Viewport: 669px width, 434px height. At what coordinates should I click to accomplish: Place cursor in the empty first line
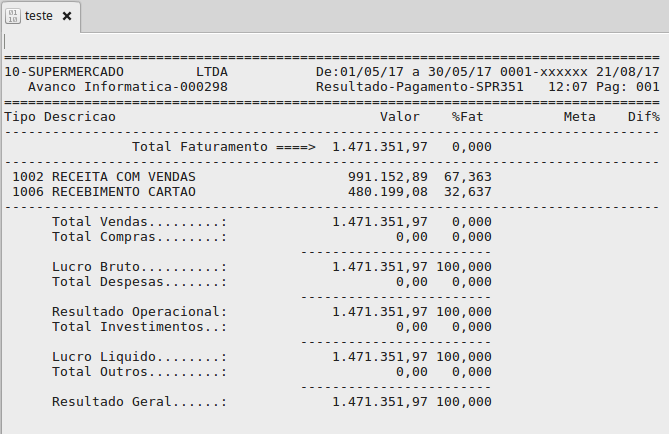(x=300, y=42)
